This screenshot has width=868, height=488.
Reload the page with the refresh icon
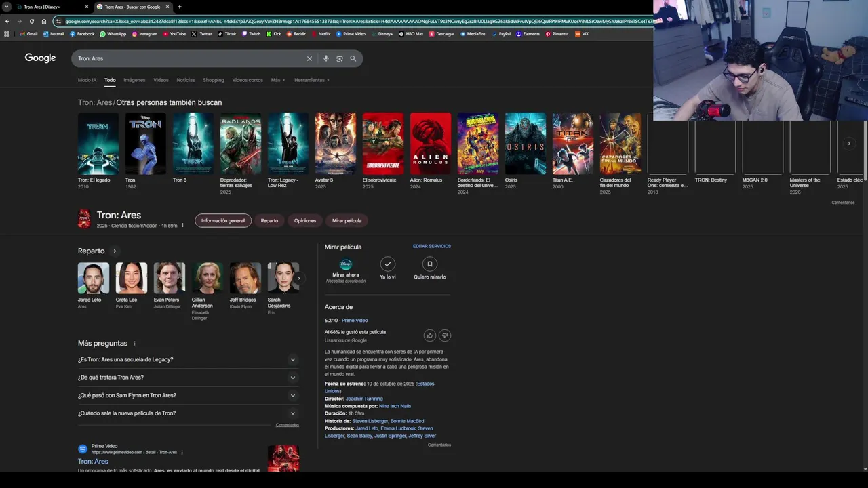click(32, 21)
